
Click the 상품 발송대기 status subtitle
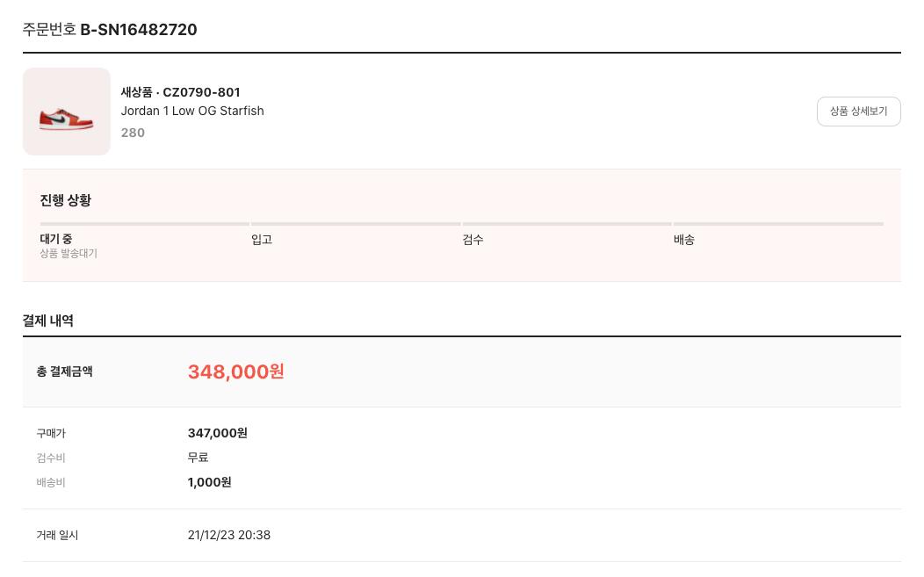tap(69, 254)
